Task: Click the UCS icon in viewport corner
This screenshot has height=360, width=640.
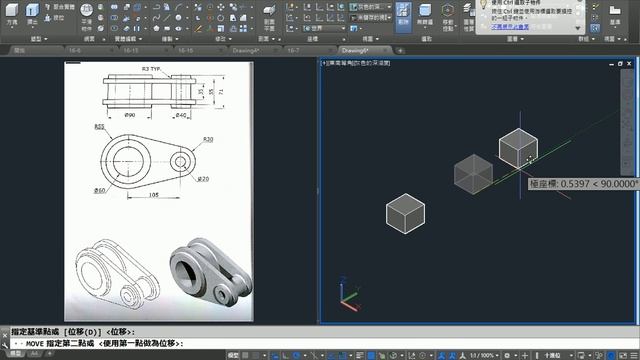Action: 349,294
